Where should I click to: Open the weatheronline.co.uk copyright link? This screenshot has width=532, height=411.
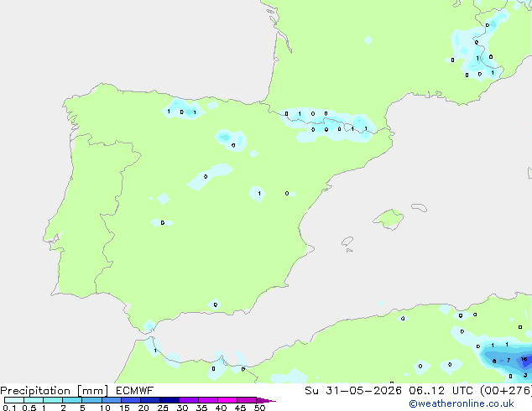462,403
